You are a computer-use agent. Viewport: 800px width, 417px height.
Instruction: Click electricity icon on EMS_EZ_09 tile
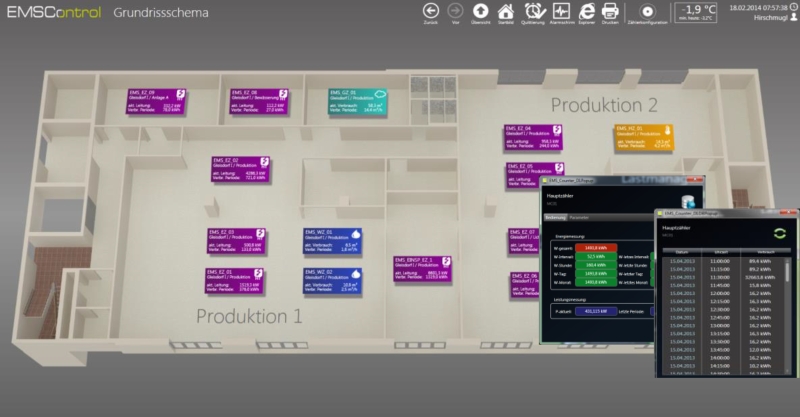pos(180,94)
